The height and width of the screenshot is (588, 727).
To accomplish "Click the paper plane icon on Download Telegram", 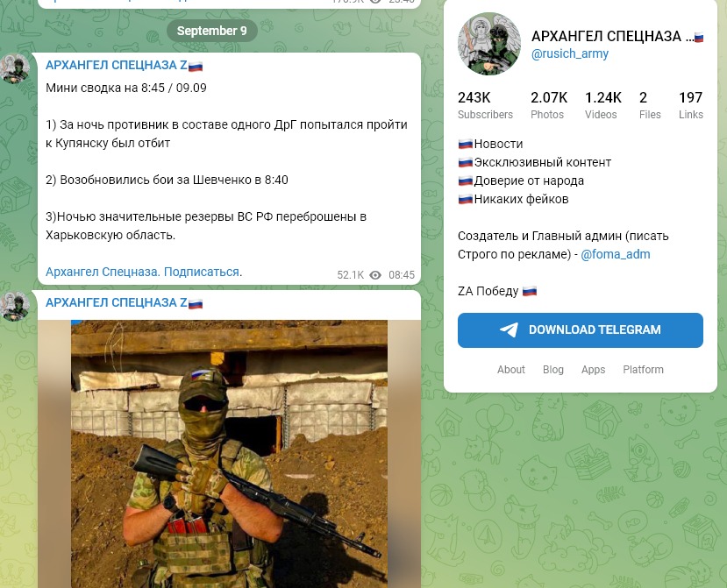I will (509, 329).
